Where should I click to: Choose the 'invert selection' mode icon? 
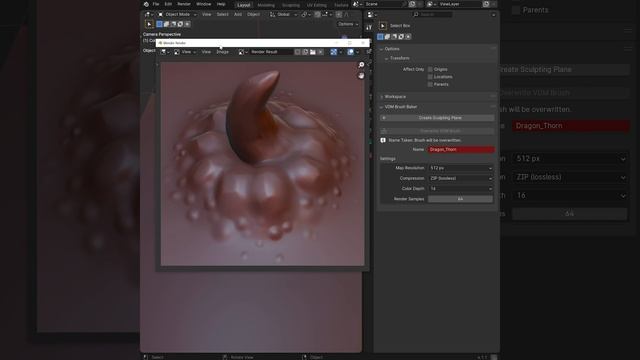(x=180, y=24)
